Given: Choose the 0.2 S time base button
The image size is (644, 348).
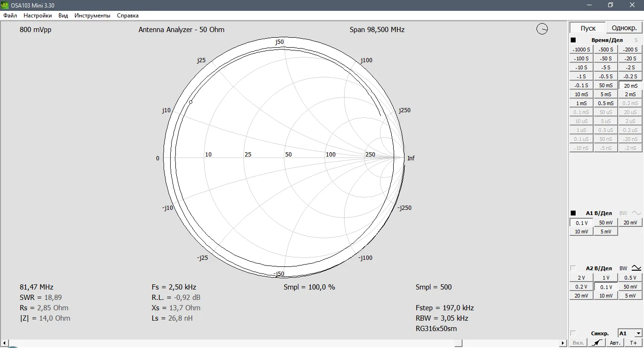Looking at the screenshot, I should (x=630, y=76).
